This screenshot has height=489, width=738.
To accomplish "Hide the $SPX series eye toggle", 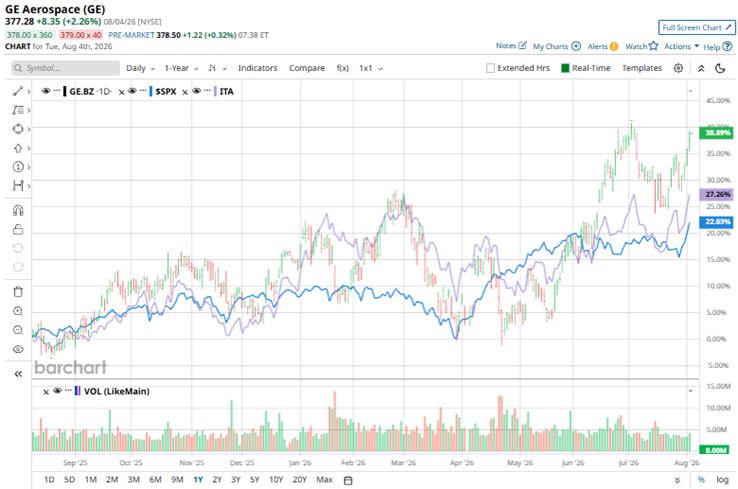I will (x=132, y=91).
